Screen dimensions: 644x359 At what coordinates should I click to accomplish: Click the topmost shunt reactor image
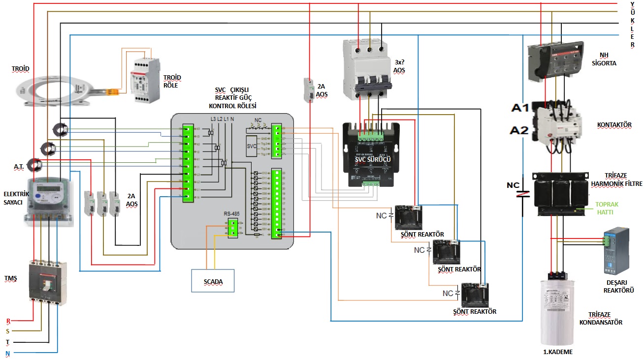409,218
